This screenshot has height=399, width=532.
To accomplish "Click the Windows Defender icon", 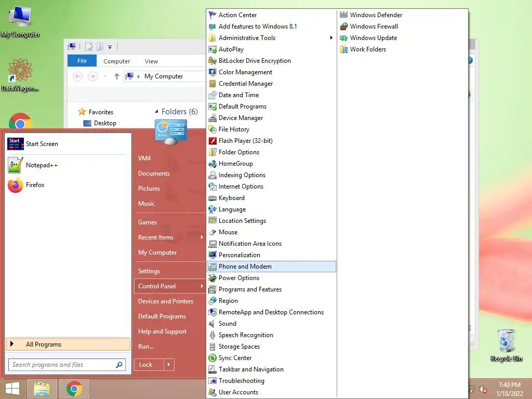I will (x=344, y=15).
